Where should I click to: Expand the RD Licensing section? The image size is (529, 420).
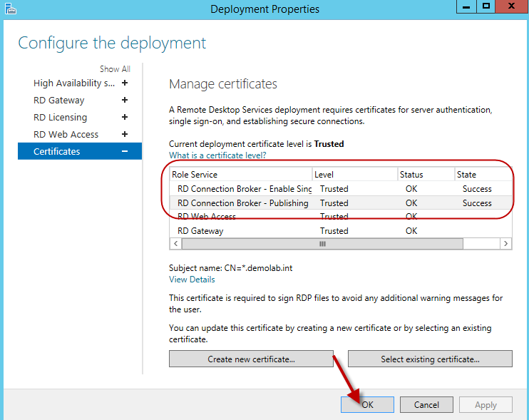pyautogui.click(x=125, y=117)
